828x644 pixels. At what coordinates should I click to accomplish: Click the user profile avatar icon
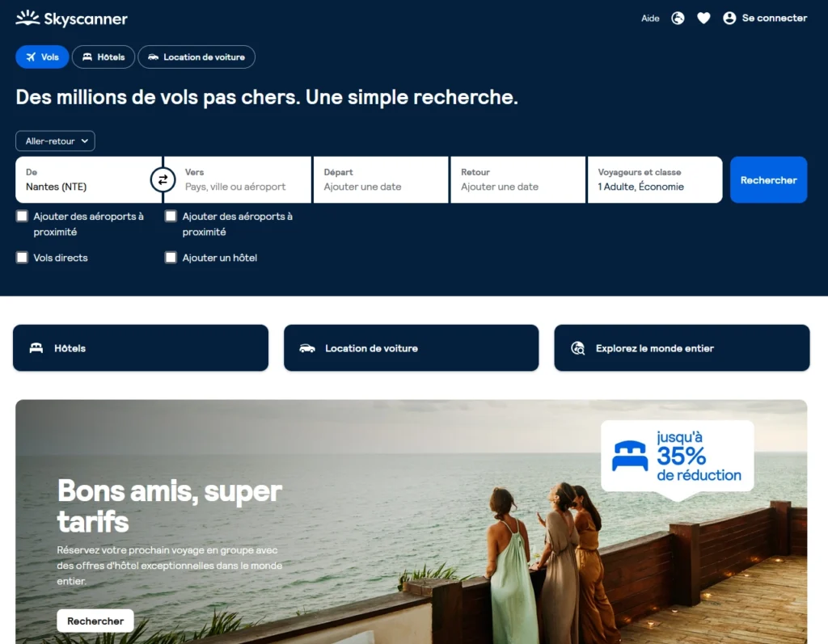729,18
